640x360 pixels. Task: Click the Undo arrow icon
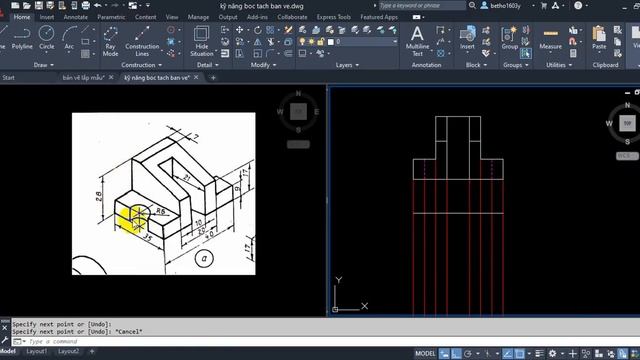pos(98,5)
